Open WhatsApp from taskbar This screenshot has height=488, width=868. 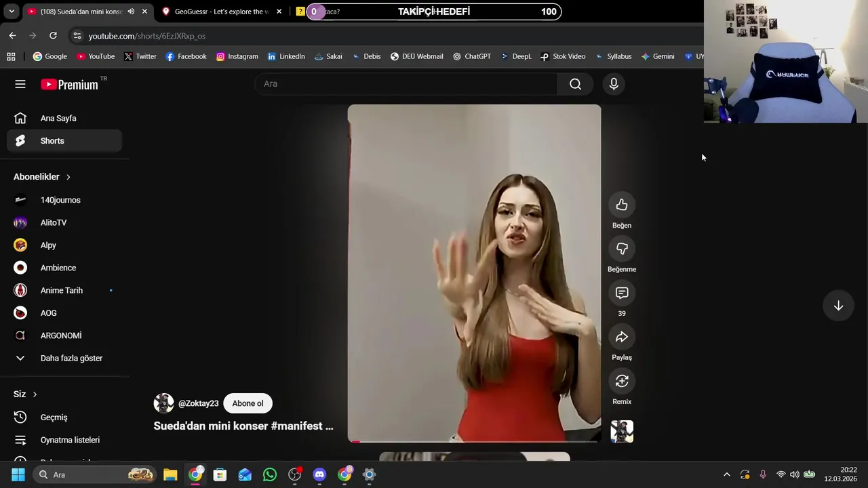270,474
